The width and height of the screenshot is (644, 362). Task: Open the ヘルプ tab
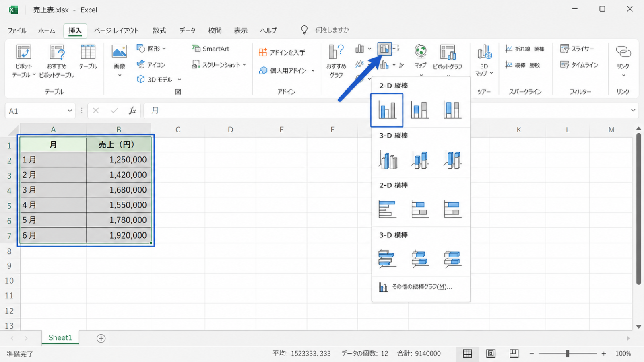268,31
